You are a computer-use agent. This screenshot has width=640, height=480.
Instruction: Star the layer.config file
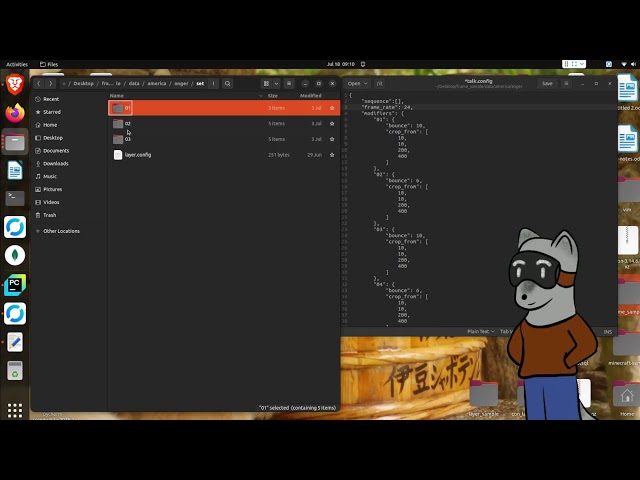[332, 155]
